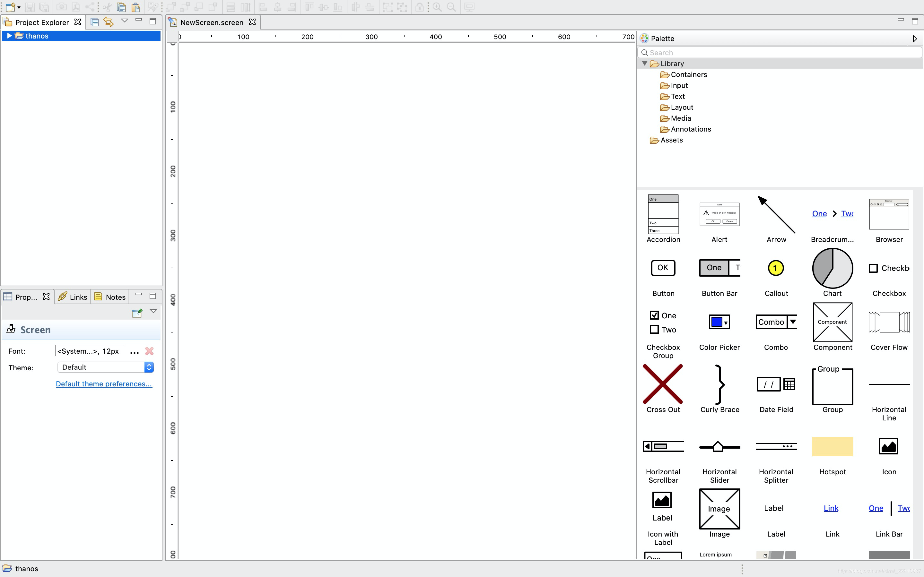Click the Copy icon in the toolbar
Screen dimensions: 924x577
tap(121, 7)
